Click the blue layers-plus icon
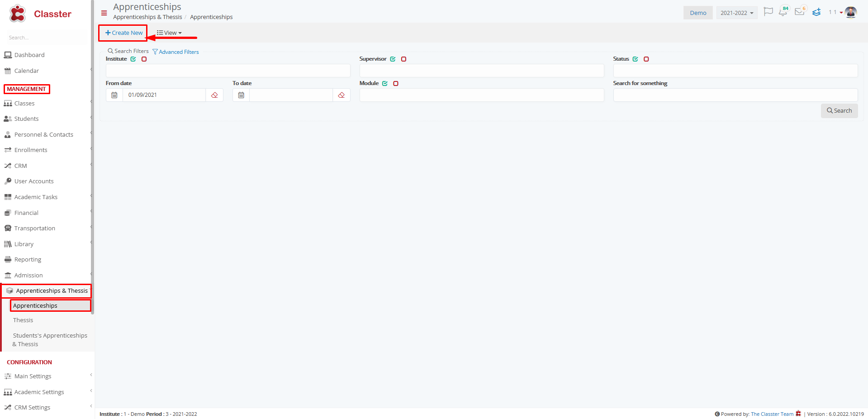868x419 pixels. tap(816, 12)
